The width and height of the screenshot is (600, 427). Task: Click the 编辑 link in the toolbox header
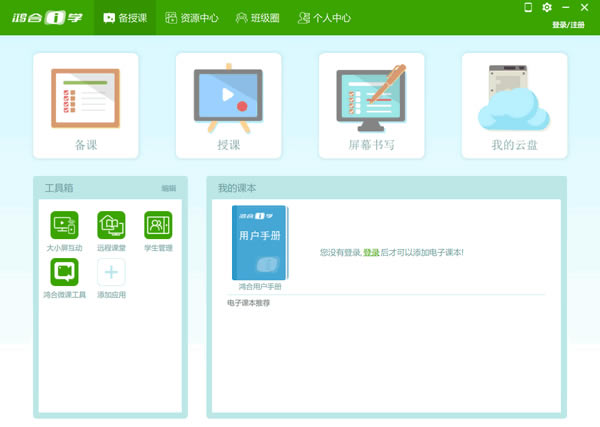click(x=168, y=188)
